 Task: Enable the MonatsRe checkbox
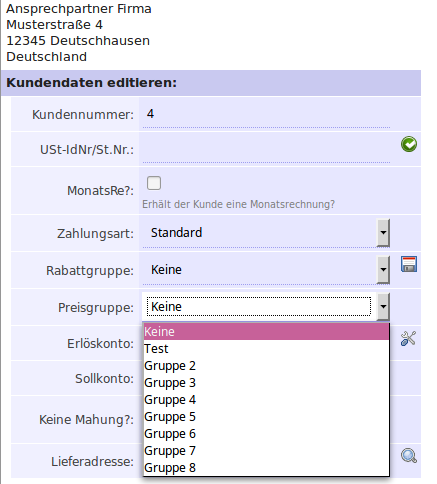(x=154, y=183)
